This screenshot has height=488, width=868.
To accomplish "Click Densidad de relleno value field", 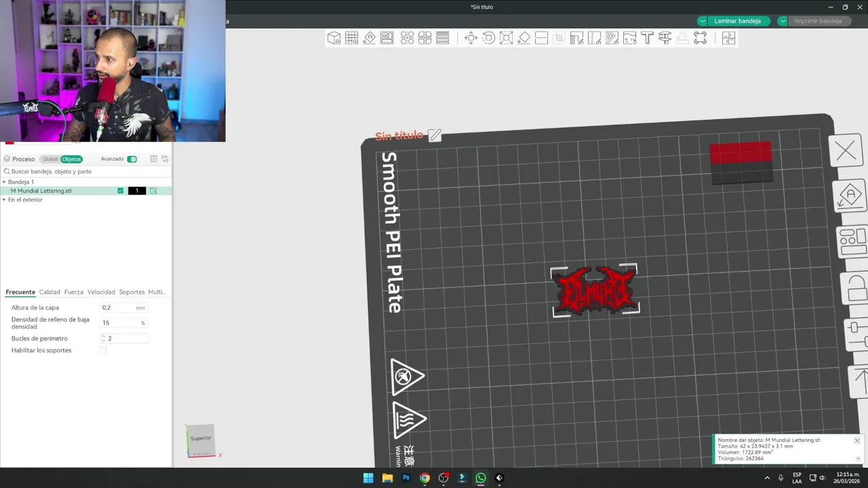I will click(x=124, y=323).
